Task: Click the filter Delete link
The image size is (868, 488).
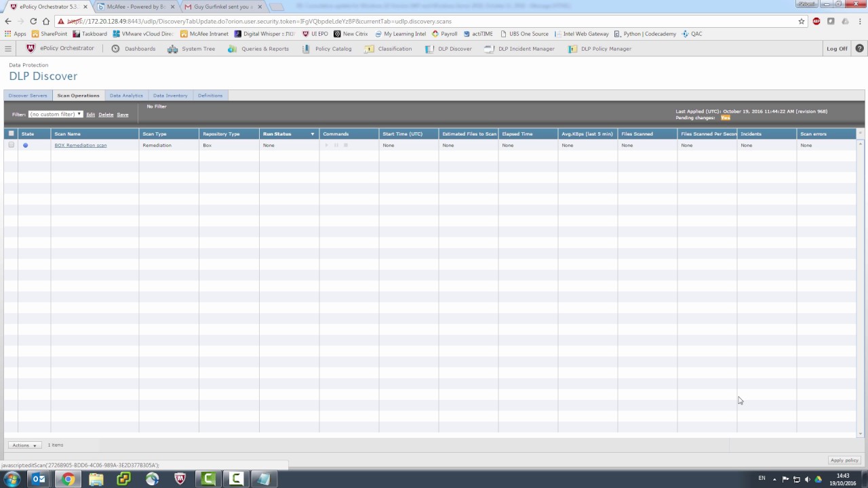Action: coord(106,115)
